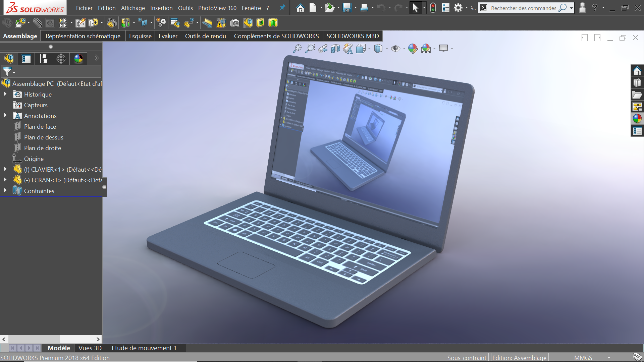Toggle the FeatureManager filter funnel

tap(7, 71)
